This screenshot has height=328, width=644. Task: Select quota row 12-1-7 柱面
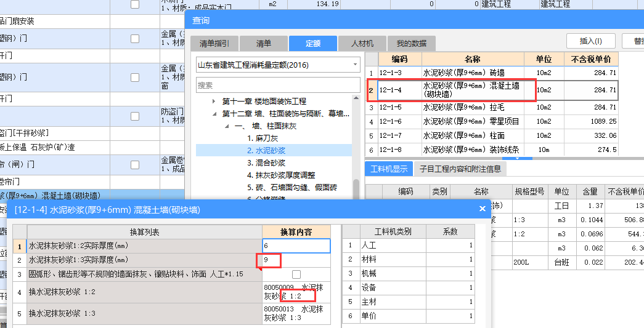point(492,135)
